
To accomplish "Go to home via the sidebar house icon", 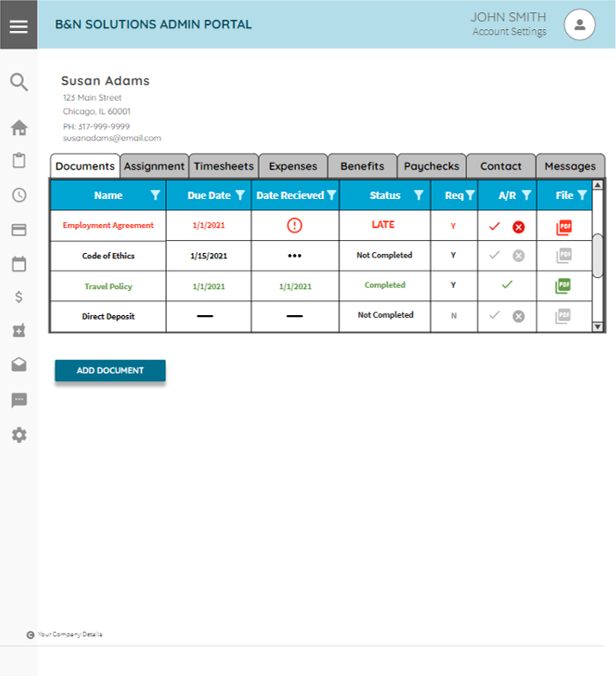I will 19,128.
